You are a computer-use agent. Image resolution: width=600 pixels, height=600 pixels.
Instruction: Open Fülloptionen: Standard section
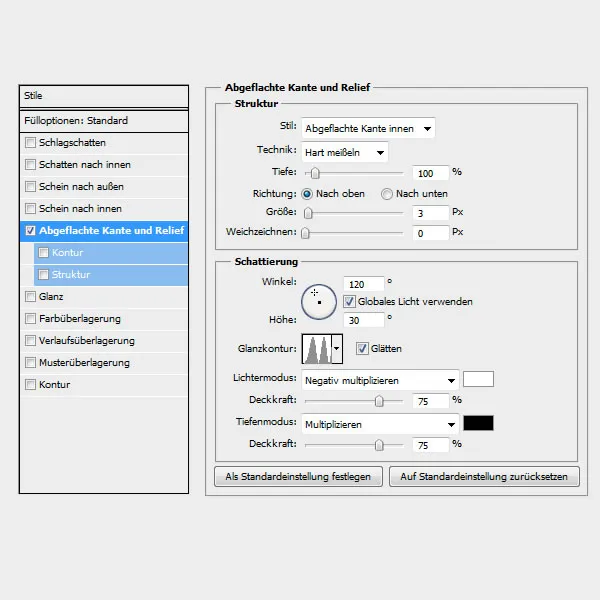click(x=104, y=120)
